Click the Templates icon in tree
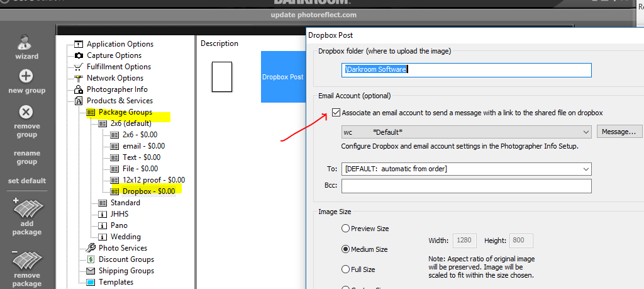Image resolution: width=644 pixels, height=289 pixels. point(91,282)
